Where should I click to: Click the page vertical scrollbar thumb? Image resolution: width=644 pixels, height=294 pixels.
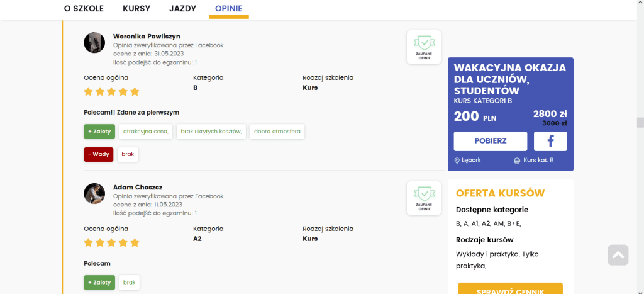coord(640,122)
